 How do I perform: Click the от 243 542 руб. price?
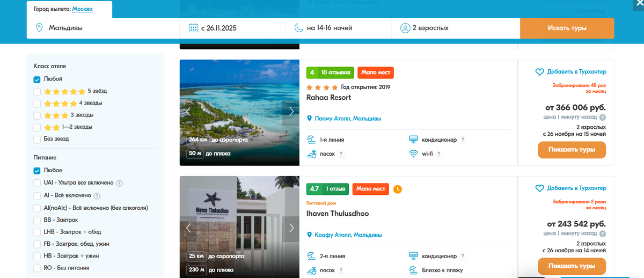pos(576,223)
